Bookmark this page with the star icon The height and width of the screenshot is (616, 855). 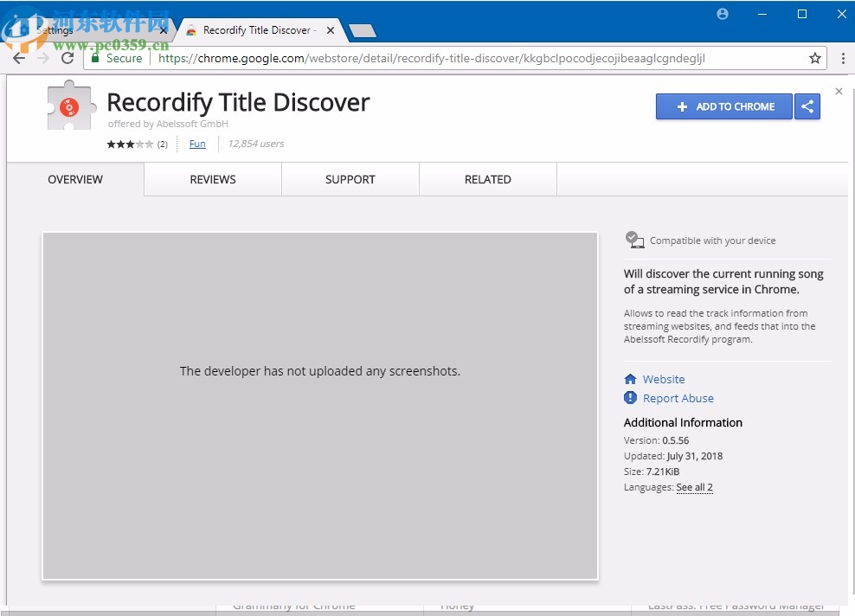(x=814, y=58)
